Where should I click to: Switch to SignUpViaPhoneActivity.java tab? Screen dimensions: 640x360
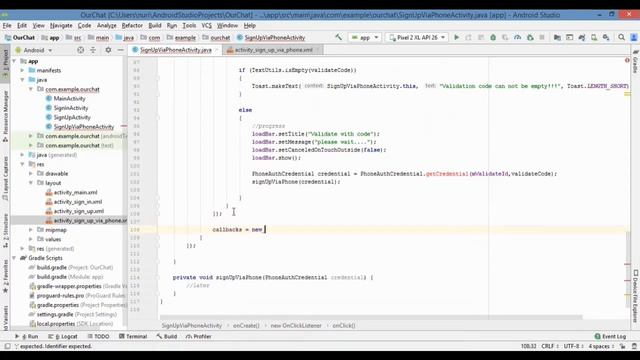tap(176, 50)
